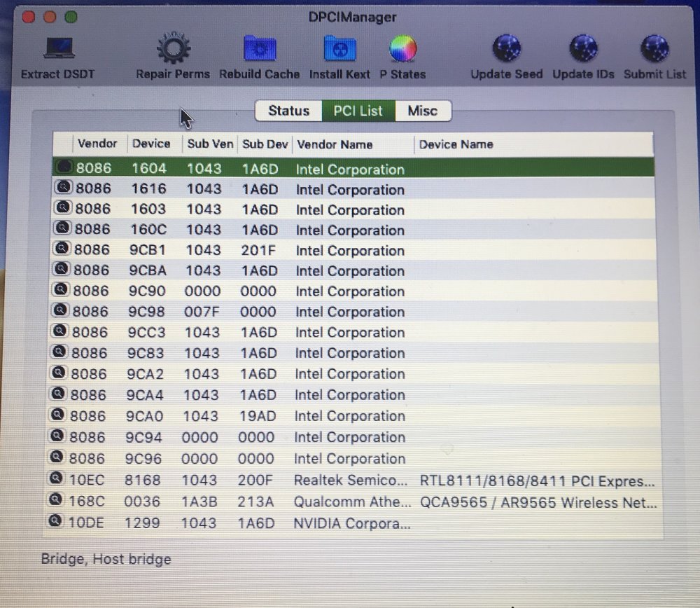Screen dimensions: 700x608
Task: Click the Qualcomm Athe... vendor name
Action: click(x=352, y=502)
